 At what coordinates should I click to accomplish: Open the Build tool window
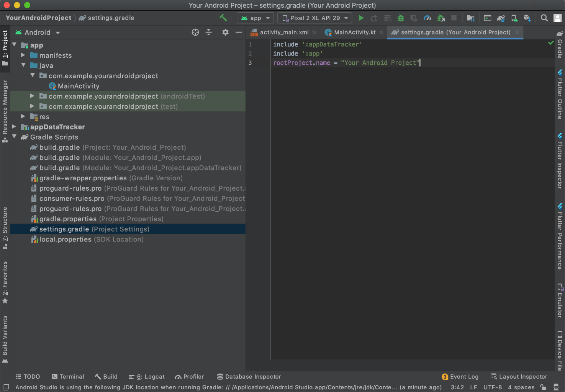106,377
